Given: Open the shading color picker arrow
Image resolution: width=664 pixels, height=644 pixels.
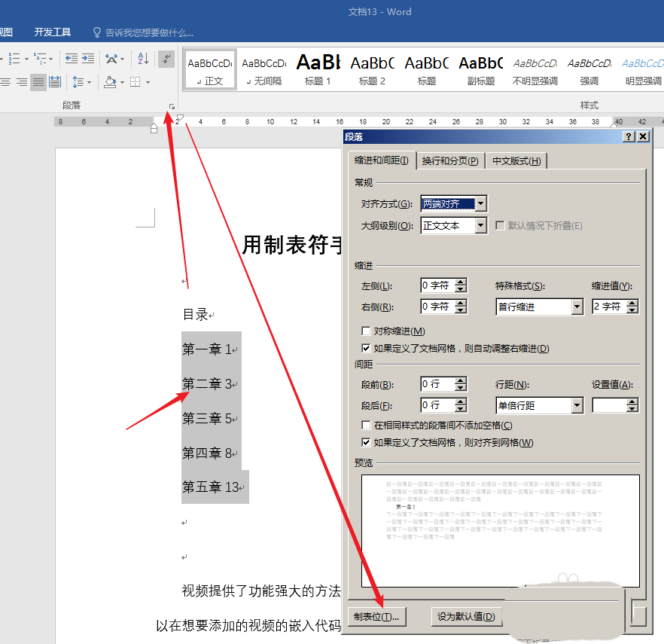Looking at the screenshot, I should (x=121, y=81).
